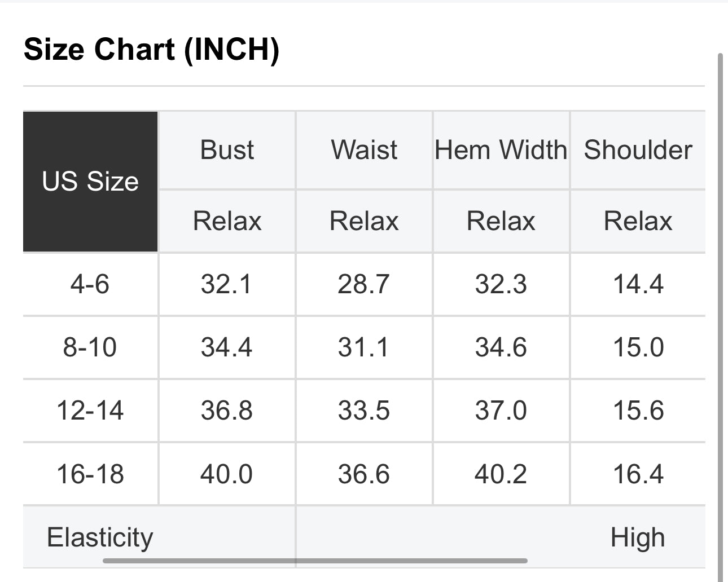Image resolution: width=728 pixels, height=582 pixels.
Task: Select the 4-6 size row label
Action: [90, 284]
